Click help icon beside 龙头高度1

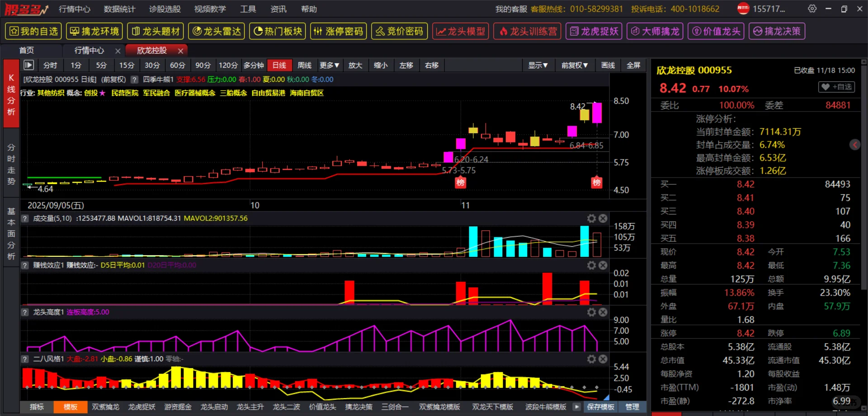[x=25, y=312]
